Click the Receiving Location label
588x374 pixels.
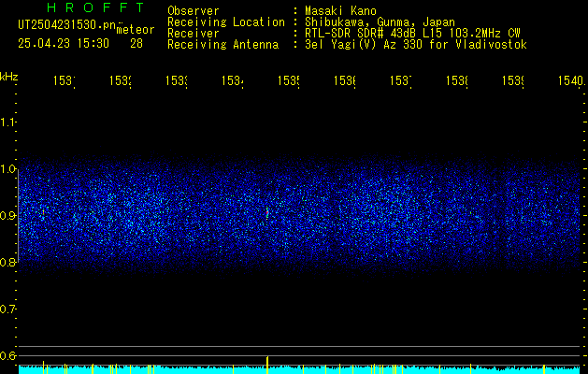tap(226, 22)
